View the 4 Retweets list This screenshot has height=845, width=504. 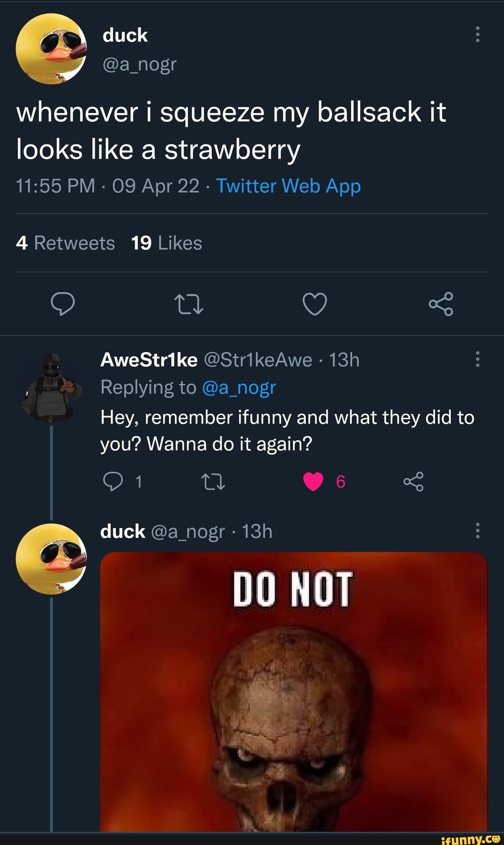click(x=65, y=243)
